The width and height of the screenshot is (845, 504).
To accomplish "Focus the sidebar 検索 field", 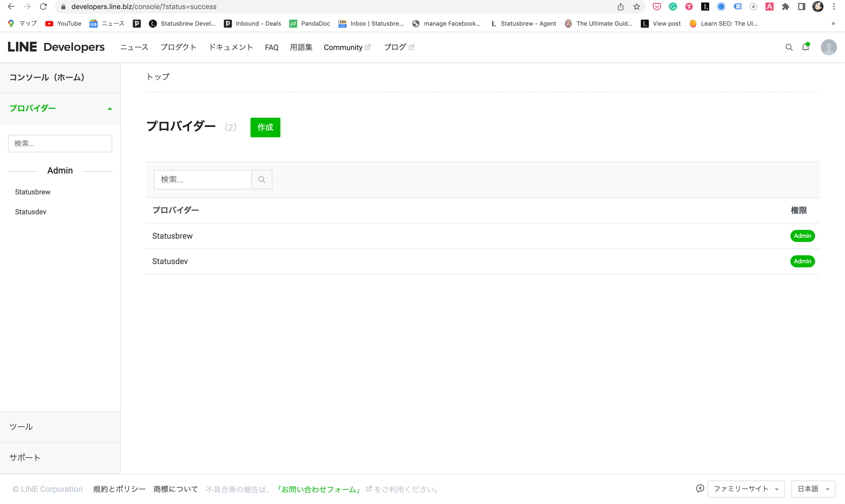I will pos(60,143).
